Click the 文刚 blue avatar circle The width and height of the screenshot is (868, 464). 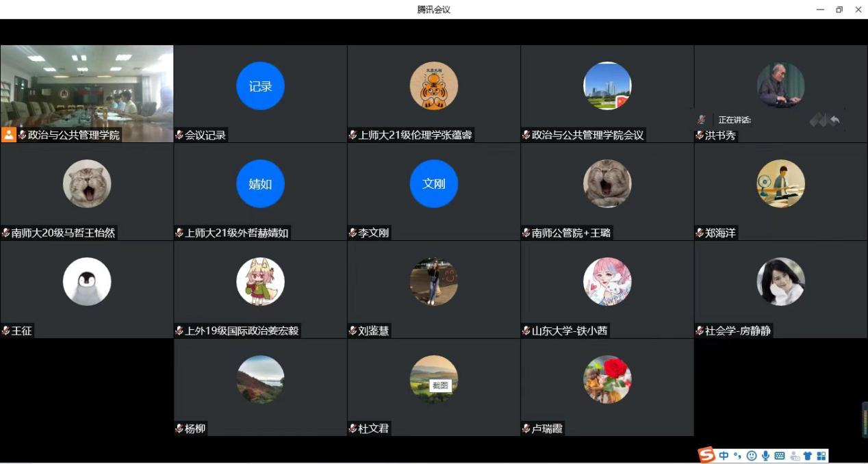433,183
